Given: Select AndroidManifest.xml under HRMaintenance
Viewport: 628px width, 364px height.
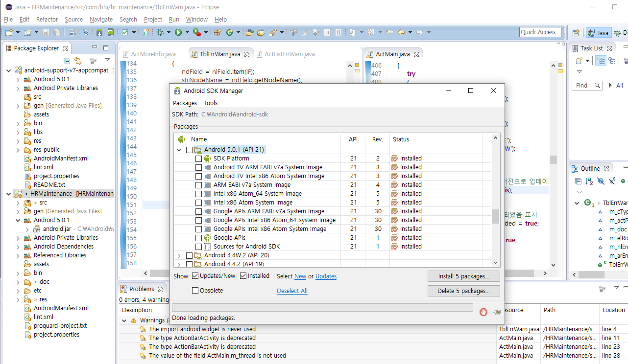Looking at the screenshot, I should point(61,308).
